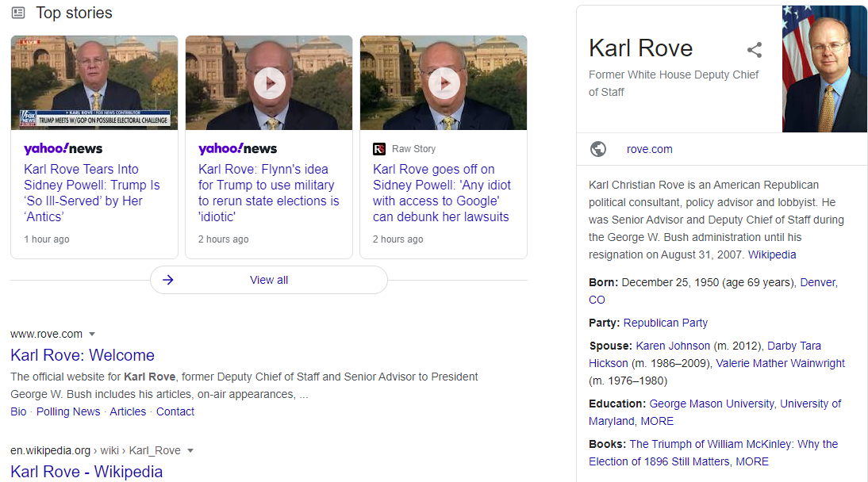
Task: Open the George Mason University link
Action: (712, 404)
